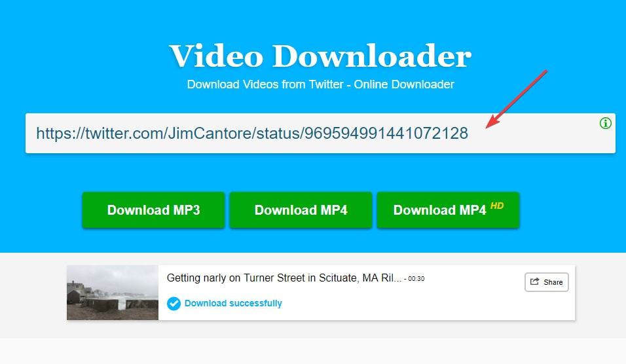Click the yellow HD badge
Image resolution: width=626 pixels, height=364 pixels.
pos(496,206)
